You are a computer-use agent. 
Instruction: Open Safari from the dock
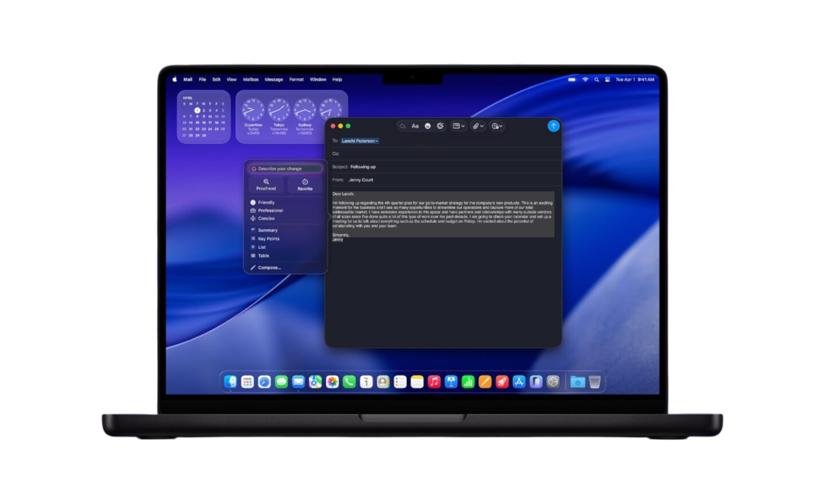265,382
